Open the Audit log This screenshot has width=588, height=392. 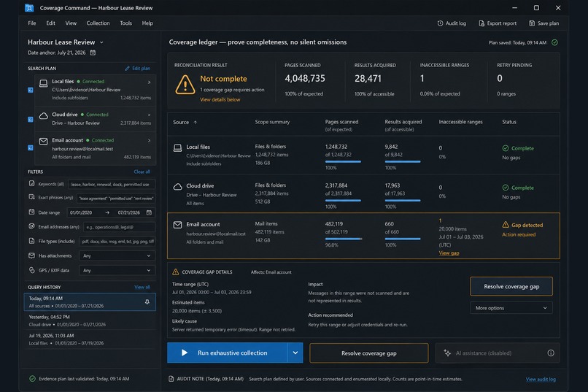point(452,23)
